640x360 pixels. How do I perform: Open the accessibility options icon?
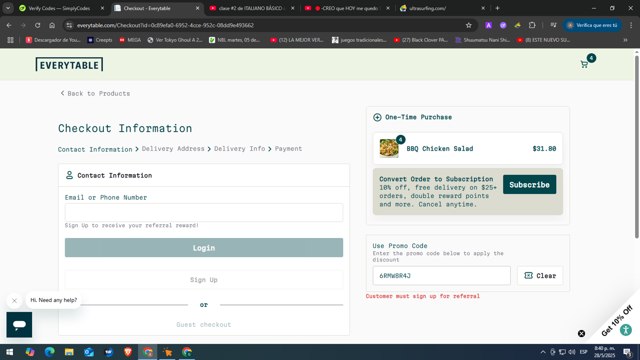tap(625, 330)
